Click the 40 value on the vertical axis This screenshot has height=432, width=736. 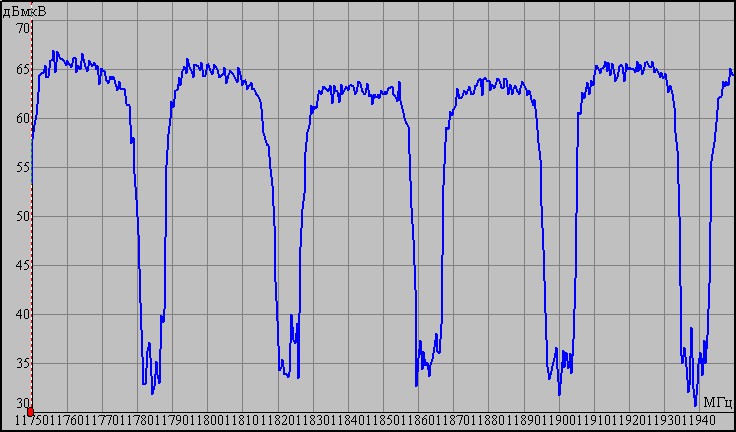pyautogui.click(x=22, y=315)
